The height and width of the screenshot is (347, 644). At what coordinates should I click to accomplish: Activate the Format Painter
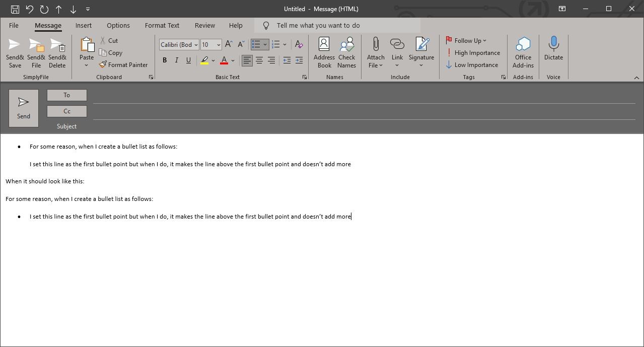click(123, 64)
